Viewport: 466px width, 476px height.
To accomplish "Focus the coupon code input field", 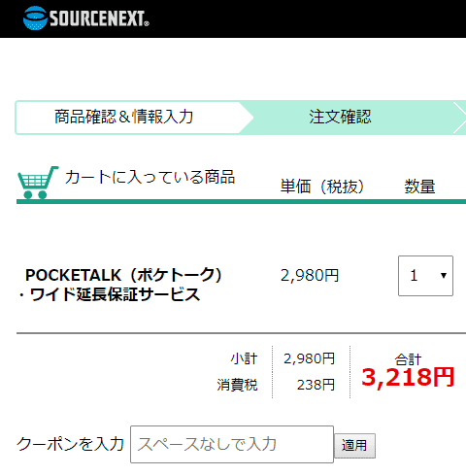I will point(232,444).
